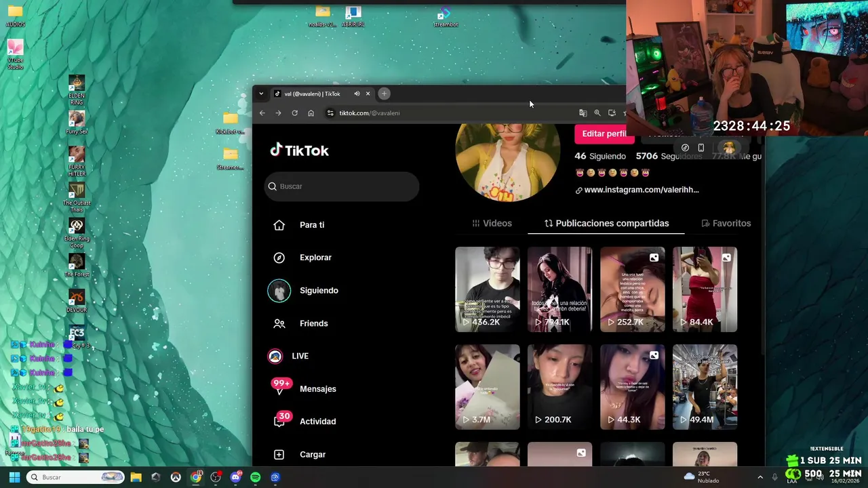The height and width of the screenshot is (488, 868).
Task: Open Spotify from the taskbar
Action: point(255,477)
